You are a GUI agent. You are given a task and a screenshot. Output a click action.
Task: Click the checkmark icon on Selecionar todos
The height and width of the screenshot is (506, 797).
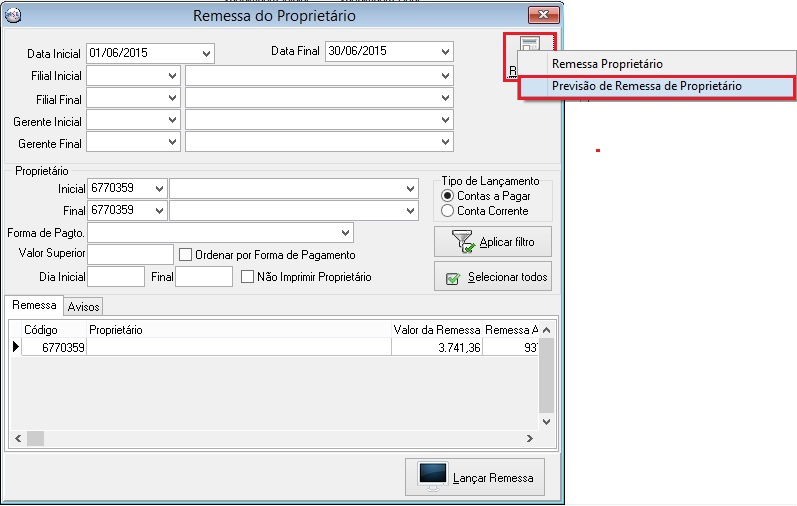(x=452, y=278)
